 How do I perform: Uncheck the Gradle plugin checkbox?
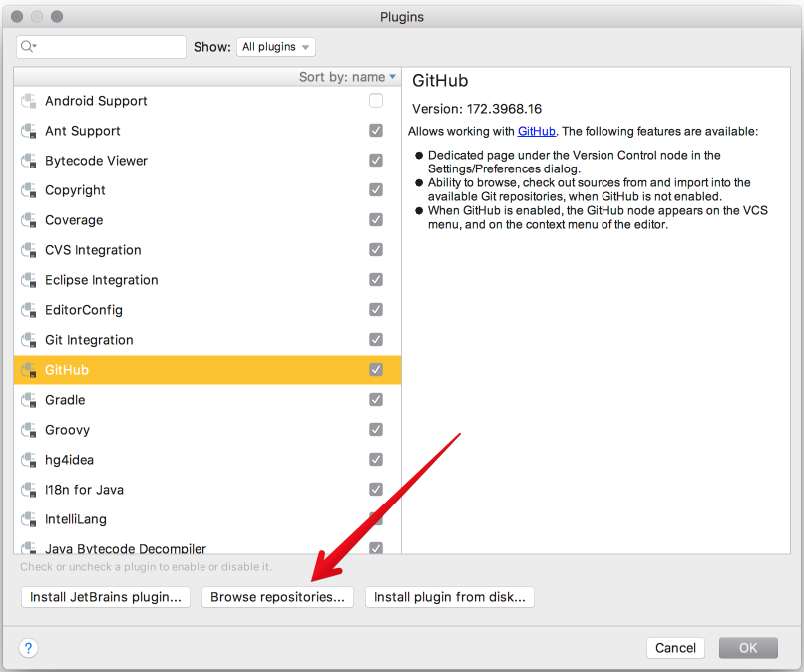pos(376,399)
